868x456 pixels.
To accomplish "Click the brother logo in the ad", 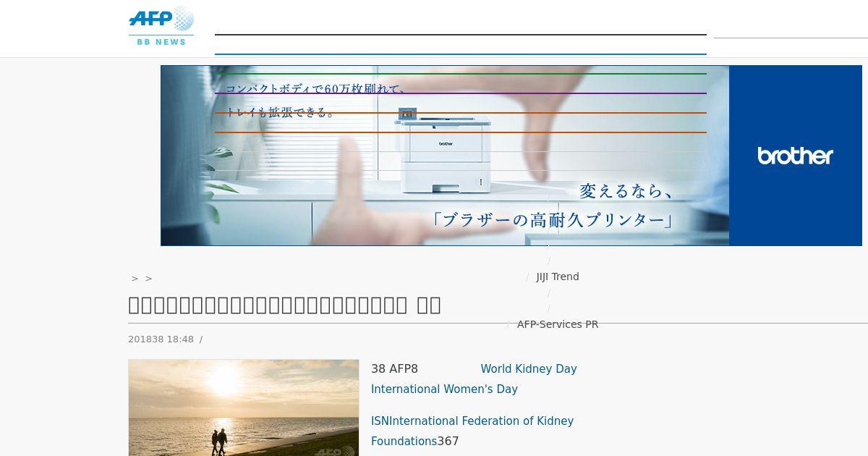I will click(795, 156).
